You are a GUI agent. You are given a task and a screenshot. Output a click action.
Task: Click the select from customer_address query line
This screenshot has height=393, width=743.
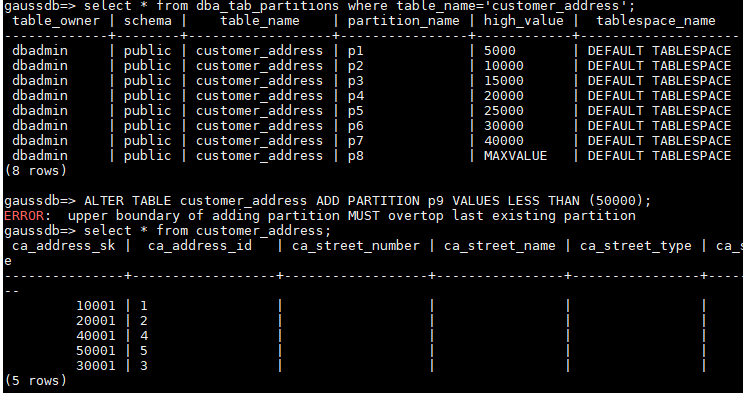pos(168,231)
